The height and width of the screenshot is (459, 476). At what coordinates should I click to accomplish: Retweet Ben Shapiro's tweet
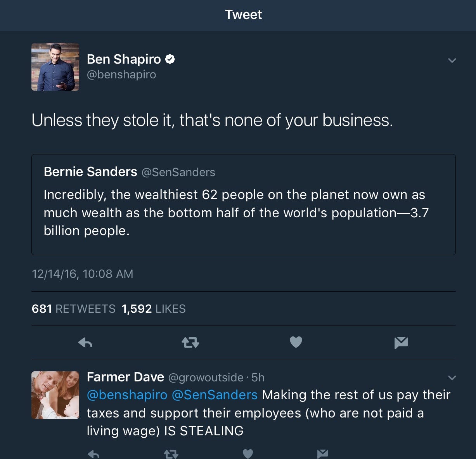pos(190,342)
